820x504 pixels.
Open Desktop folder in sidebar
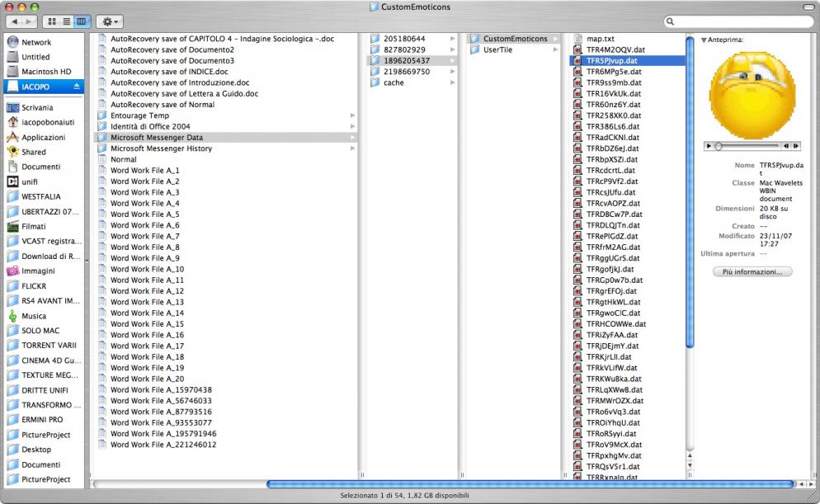tap(36, 449)
